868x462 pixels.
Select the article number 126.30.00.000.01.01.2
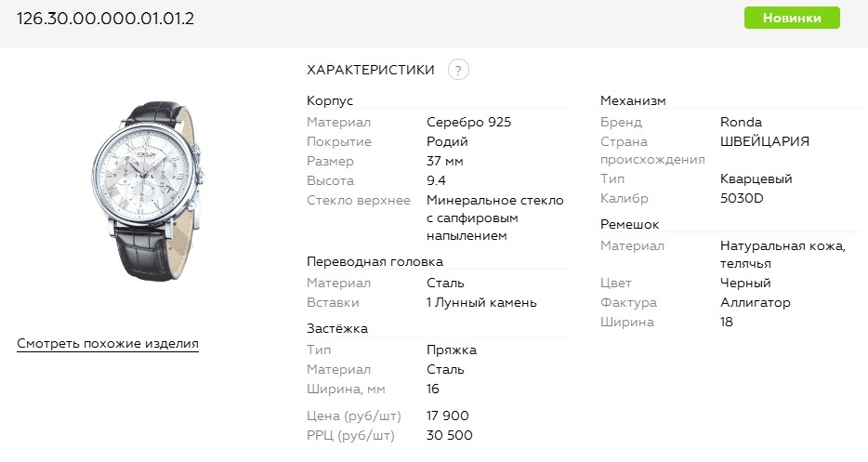[106, 19]
